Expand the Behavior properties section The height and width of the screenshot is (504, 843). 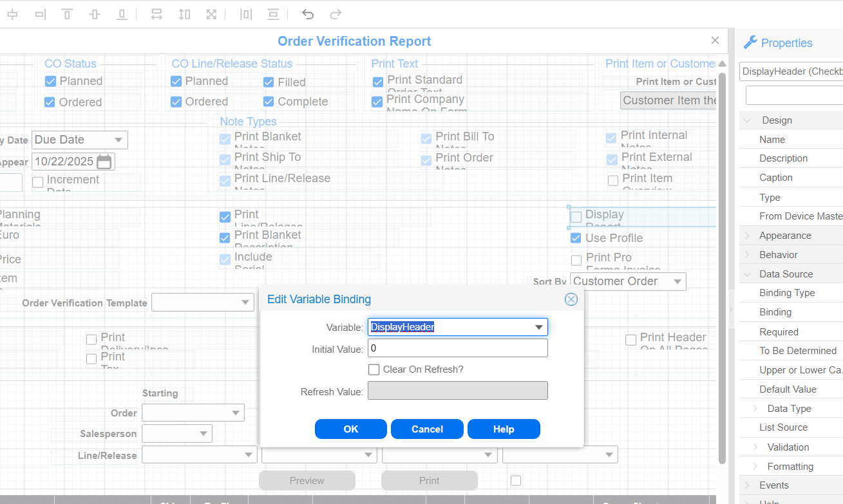click(748, 255)
